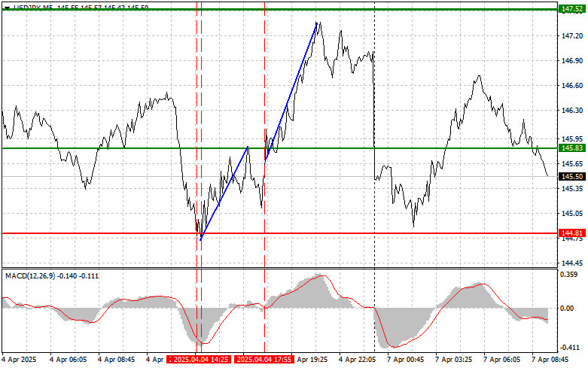Click the 146.60 price scale value
588x368 pixels.
tap(572, 86)
